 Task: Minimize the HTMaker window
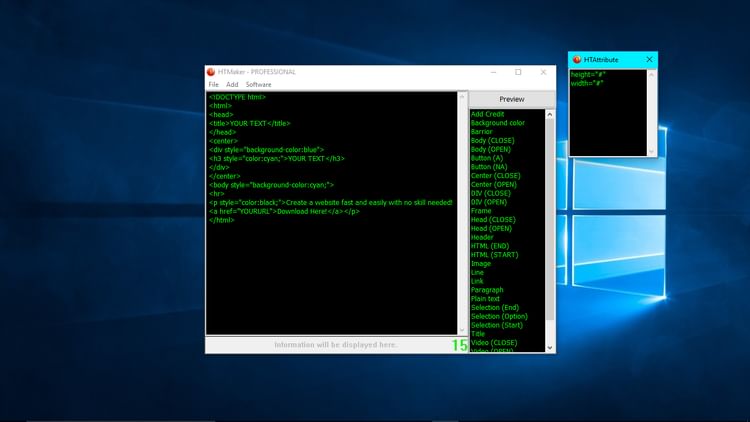493,72
